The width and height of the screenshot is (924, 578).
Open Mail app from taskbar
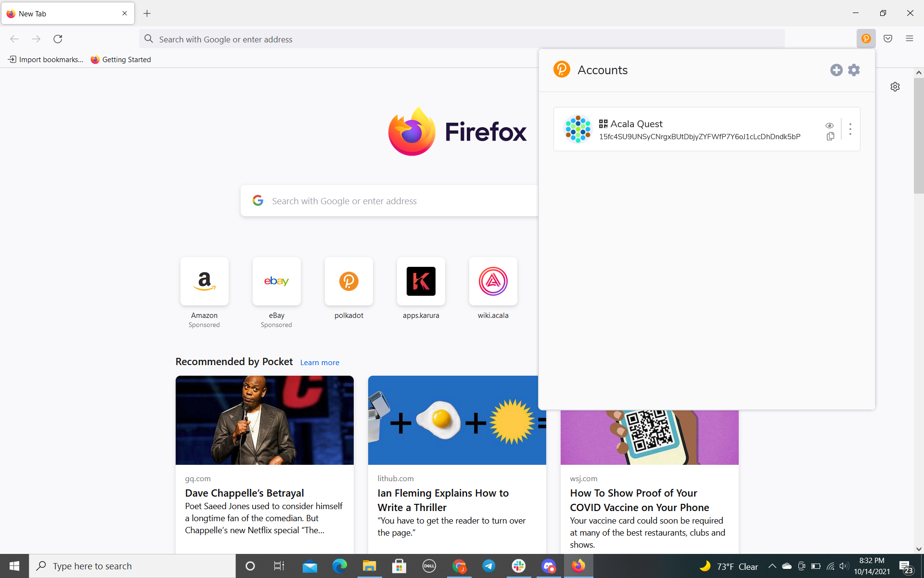tap(309, 566)
